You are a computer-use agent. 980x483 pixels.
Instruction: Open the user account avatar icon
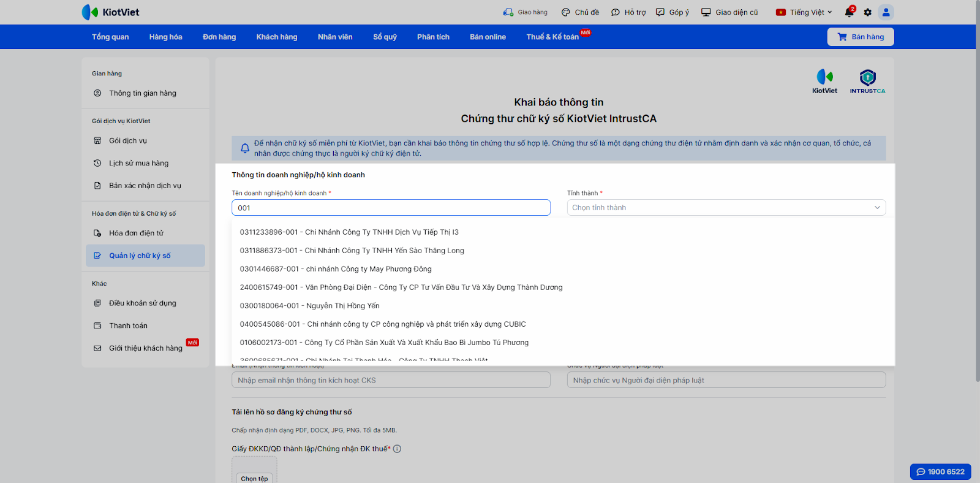tap(886, 12)
